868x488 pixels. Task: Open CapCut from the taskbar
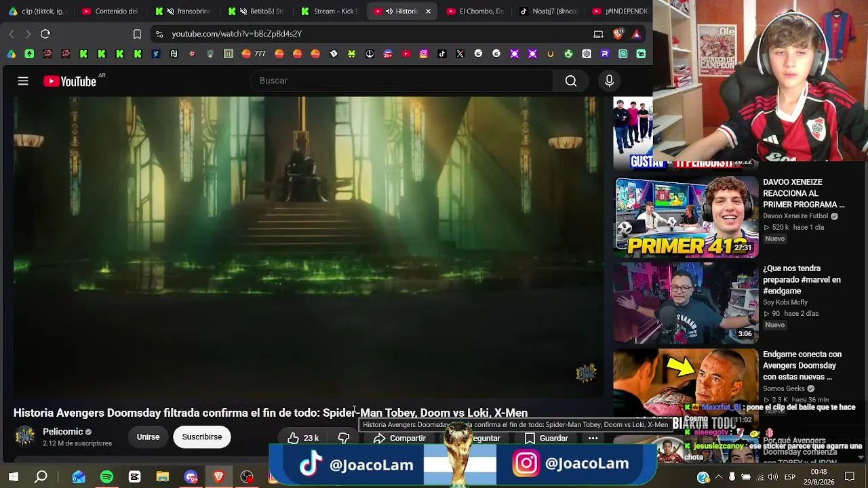(x=134, y=477)
